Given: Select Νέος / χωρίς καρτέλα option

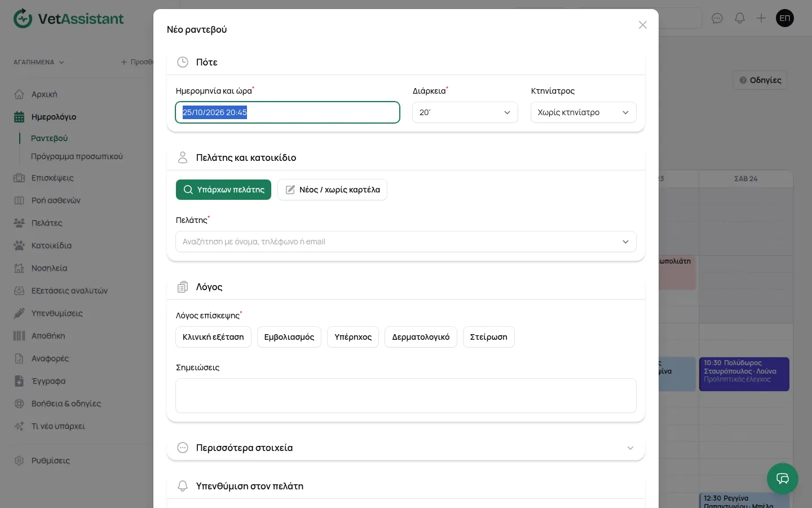Looking at the screenshot, I should pos(332,190).
